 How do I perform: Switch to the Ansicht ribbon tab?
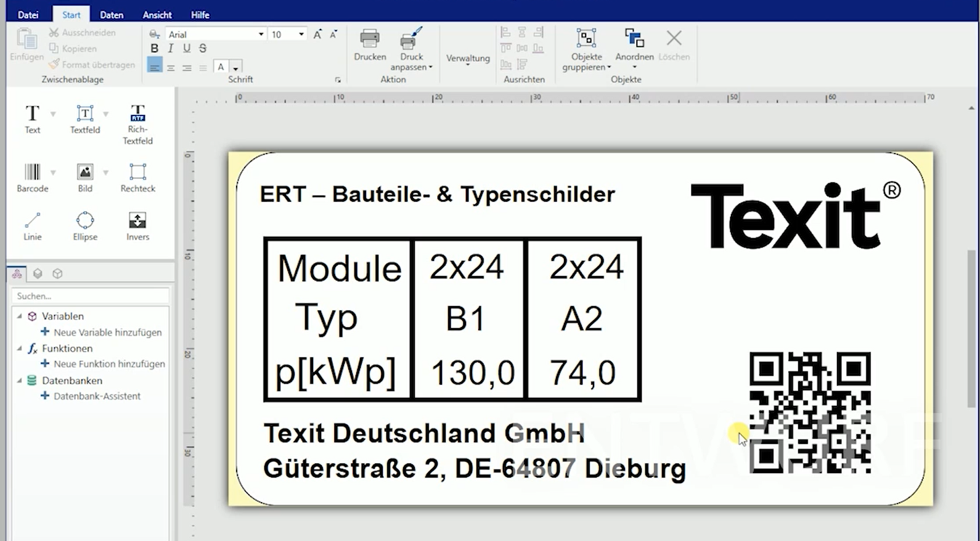tap(157, 15)
